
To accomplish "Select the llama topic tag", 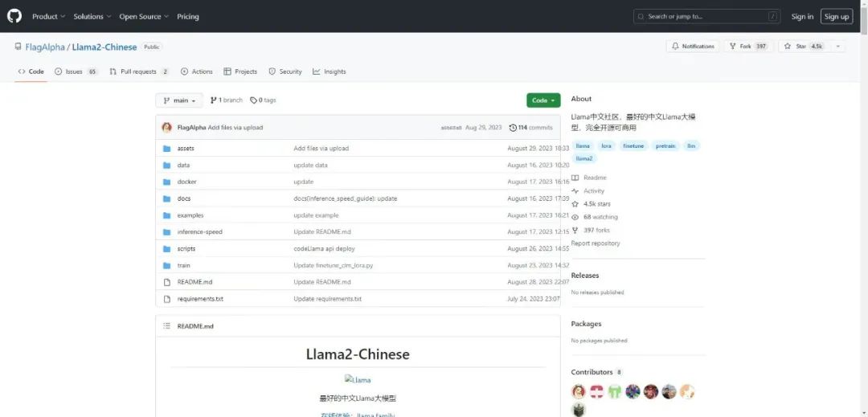I will pos(583,146).
